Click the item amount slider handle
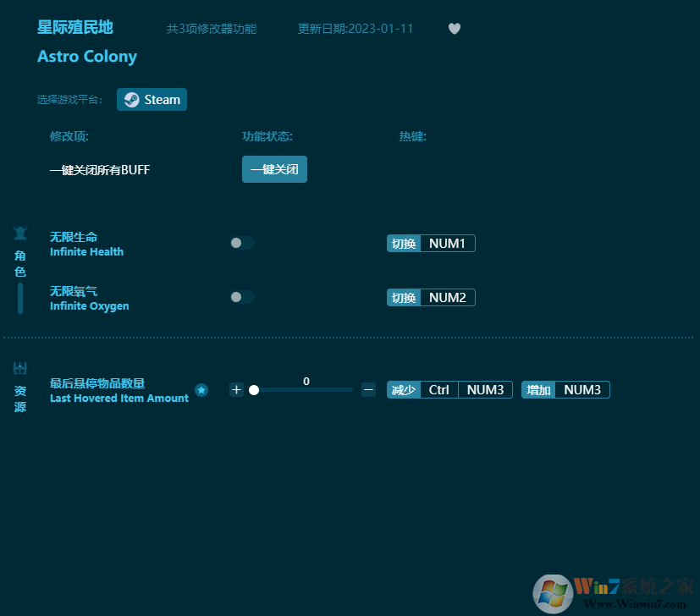The width and height of the screenshot is (700, 616). [x=254, y=390]
